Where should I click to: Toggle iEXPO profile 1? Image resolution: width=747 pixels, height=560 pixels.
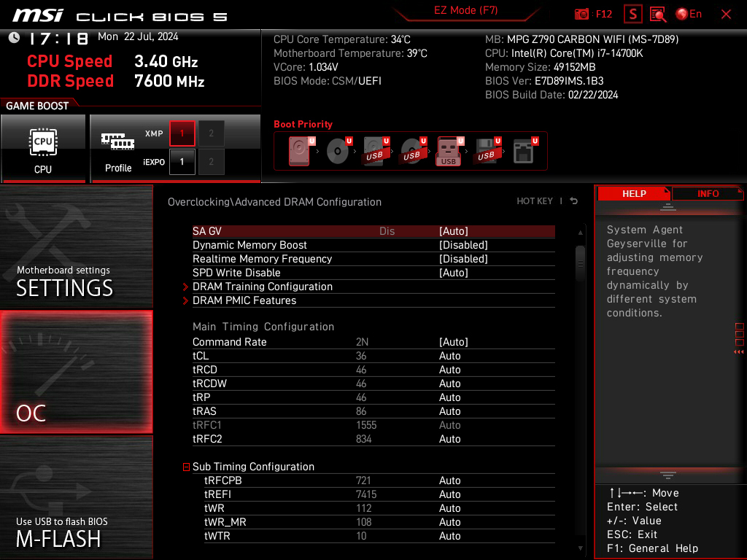click(x=182, y=162)
